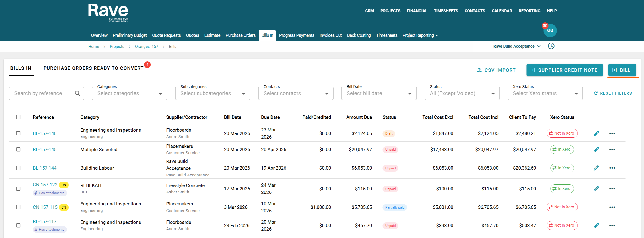
Task: Click the Supplier Credit Note button
Action: [564, 70]
